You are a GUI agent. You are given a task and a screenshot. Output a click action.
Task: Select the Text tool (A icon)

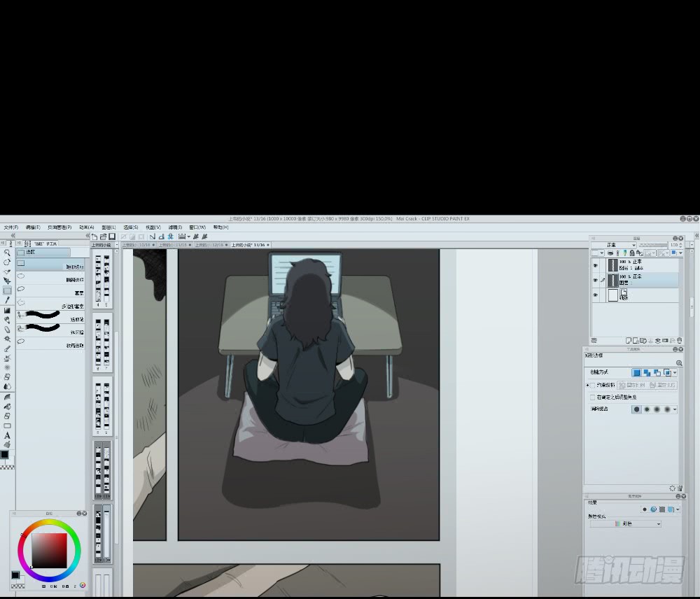tap(7, 435)
